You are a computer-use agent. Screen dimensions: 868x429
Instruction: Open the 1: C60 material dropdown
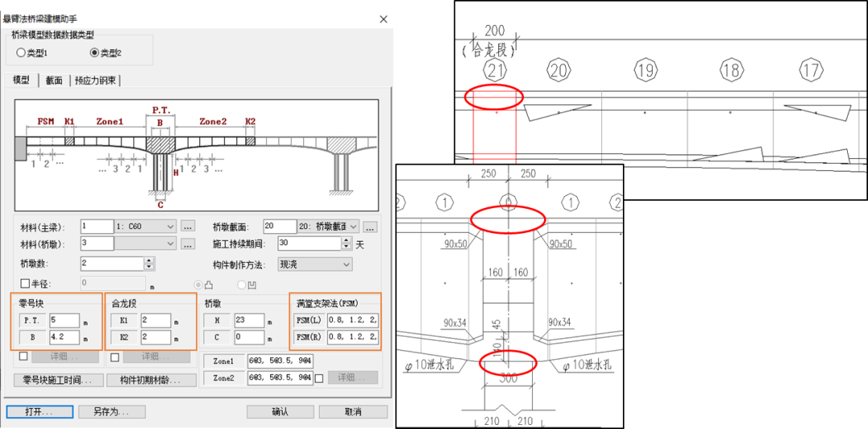(x=145, y=227)
